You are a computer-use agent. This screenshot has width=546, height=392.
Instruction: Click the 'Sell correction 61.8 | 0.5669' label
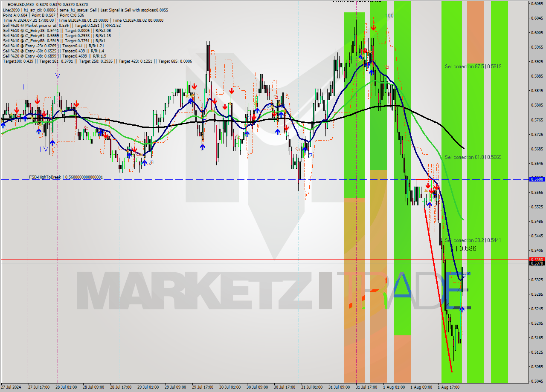[473, 157]
